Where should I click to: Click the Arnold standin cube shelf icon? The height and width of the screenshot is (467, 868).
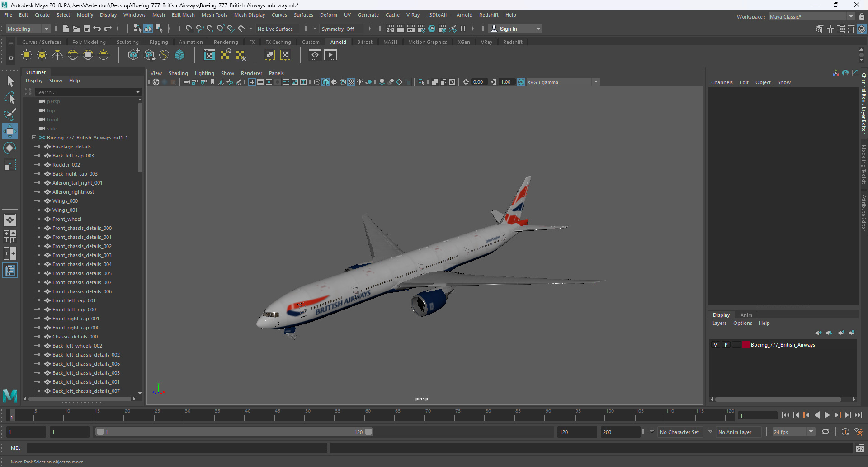click(133, 55)
